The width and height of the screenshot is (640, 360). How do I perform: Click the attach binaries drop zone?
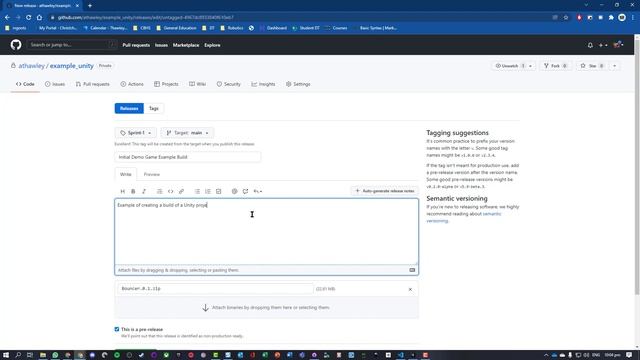coord(267,307)
